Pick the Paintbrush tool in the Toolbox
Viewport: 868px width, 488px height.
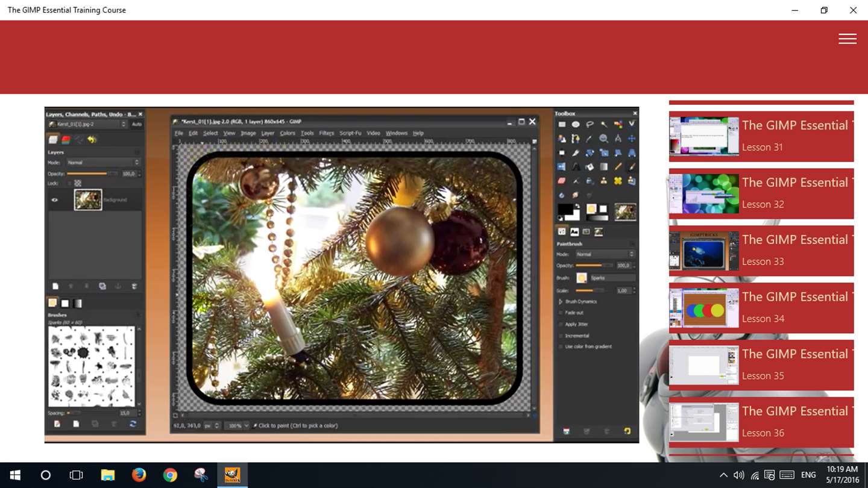pos(632,166)
